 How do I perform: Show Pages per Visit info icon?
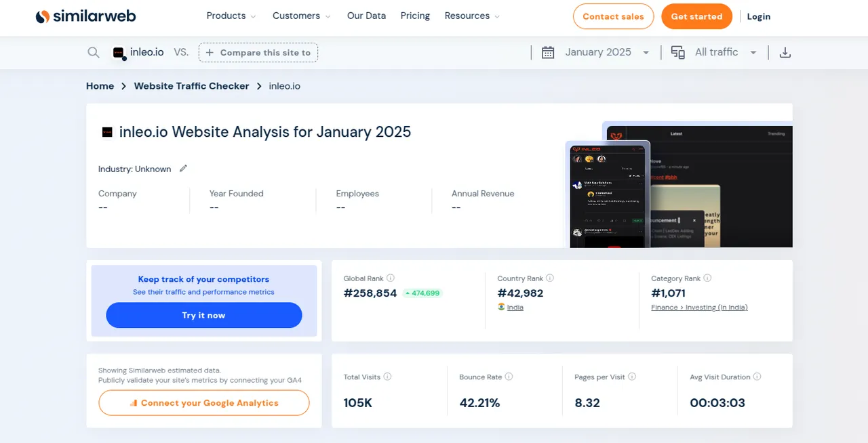coord(632,377)
